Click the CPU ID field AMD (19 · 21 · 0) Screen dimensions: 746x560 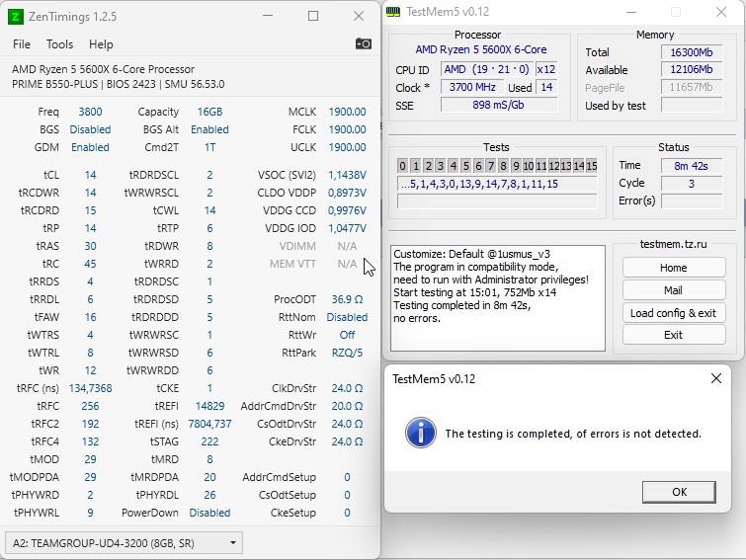tap(486, 69)
